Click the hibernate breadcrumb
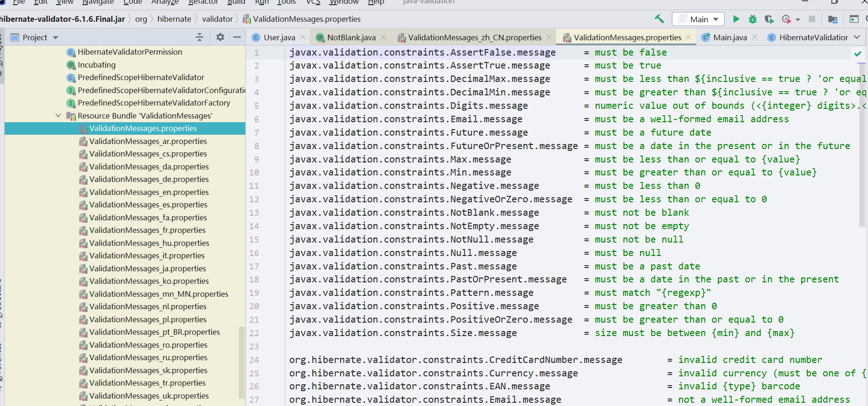 click(174, 19)
